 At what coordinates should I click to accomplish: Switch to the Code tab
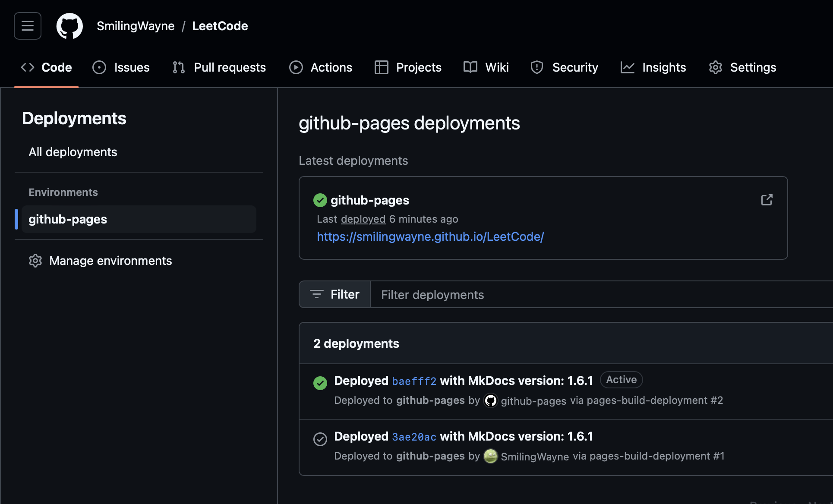pos(47,67)
